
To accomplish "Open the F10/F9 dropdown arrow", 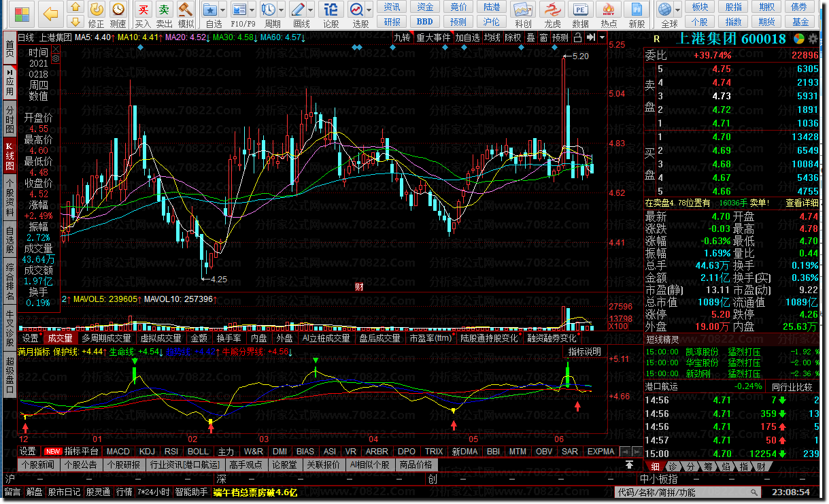I will tap(252, 10).
